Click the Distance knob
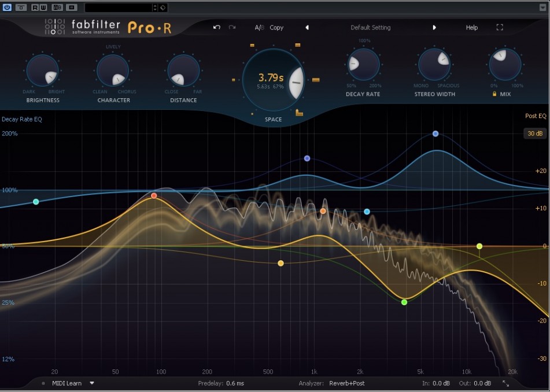Screen dimensions: 550x392 coord(183,71)
